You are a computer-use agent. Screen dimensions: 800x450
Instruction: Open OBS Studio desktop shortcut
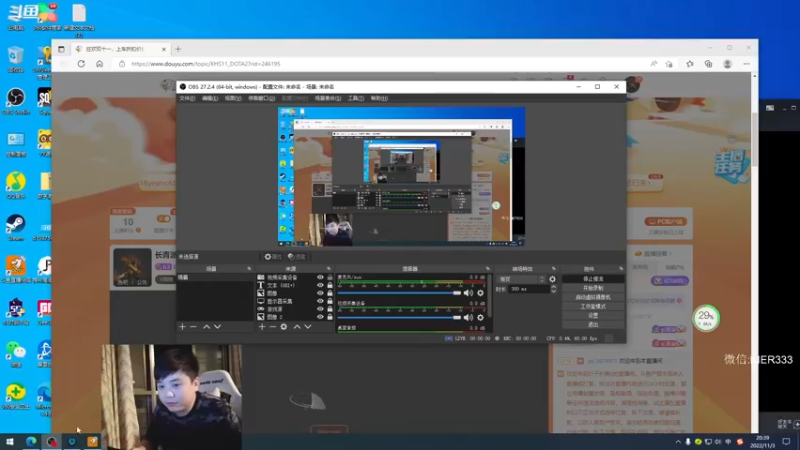pyautogui.click(x=16, y=101)
